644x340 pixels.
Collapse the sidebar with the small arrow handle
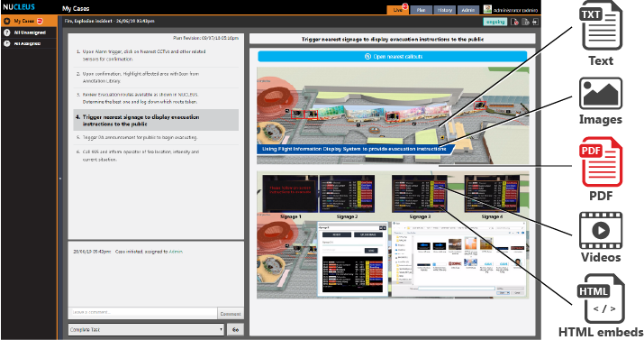pos(60,179)
